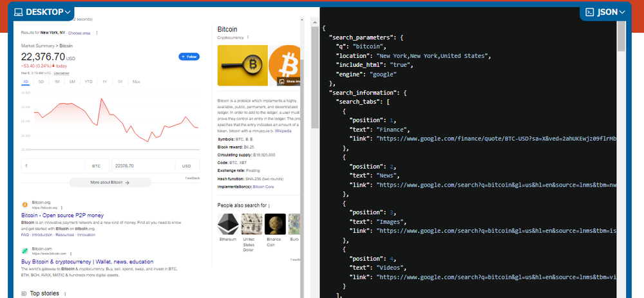Screen dimensions: 644x298
Task: Click the Top stories newspaper icon
Action: [24, 293]
